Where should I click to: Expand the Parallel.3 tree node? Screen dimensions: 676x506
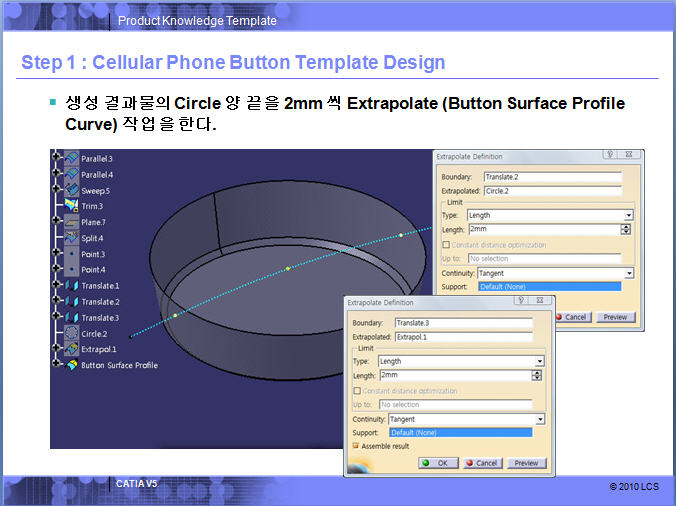click(x=56, y=159)
